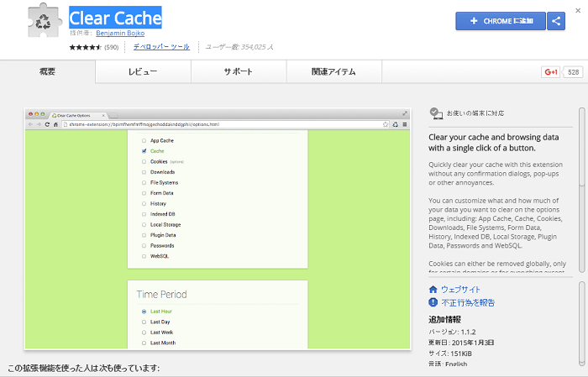Toggle the Indexed DB checkbox in screenshot
This screenshot has height=377, width=588.
(144, 214)
